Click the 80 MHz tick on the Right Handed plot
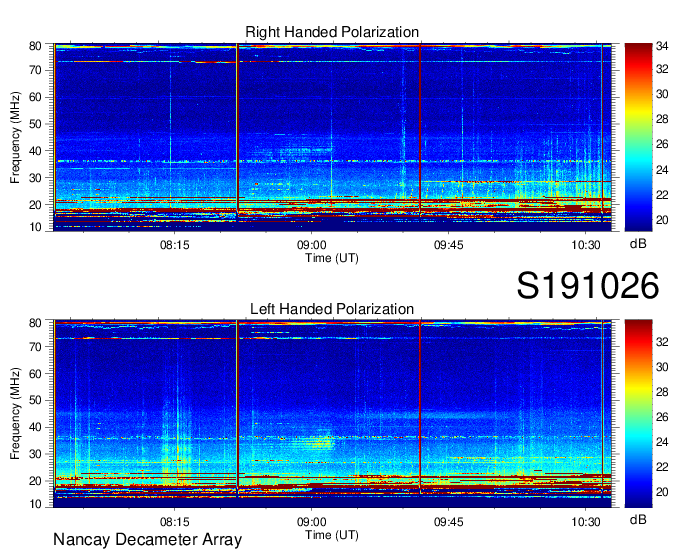Image resolution: width=680 pixels, height=552 pixels. tap(35, 46)
